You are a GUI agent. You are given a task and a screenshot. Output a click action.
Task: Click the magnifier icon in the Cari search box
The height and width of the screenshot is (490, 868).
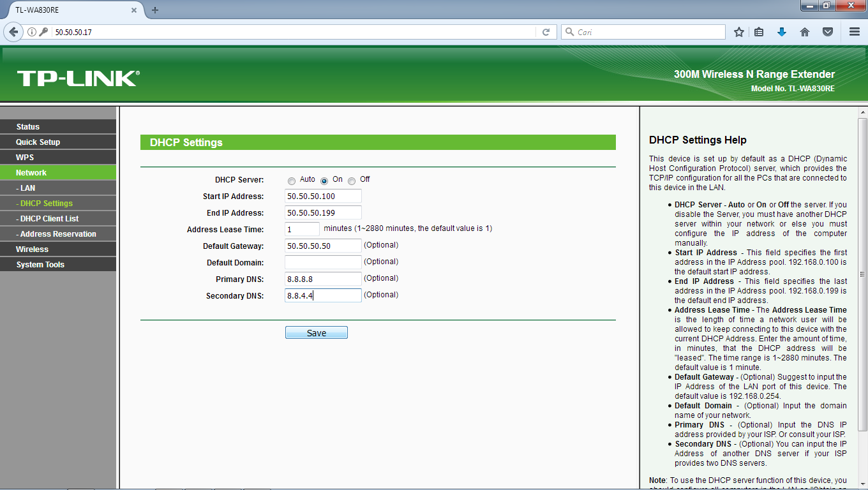click(x=569, y=32)
